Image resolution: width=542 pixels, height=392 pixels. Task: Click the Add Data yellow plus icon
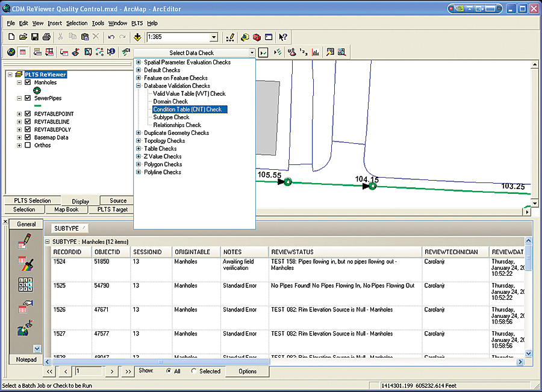[x=137, y=37]
